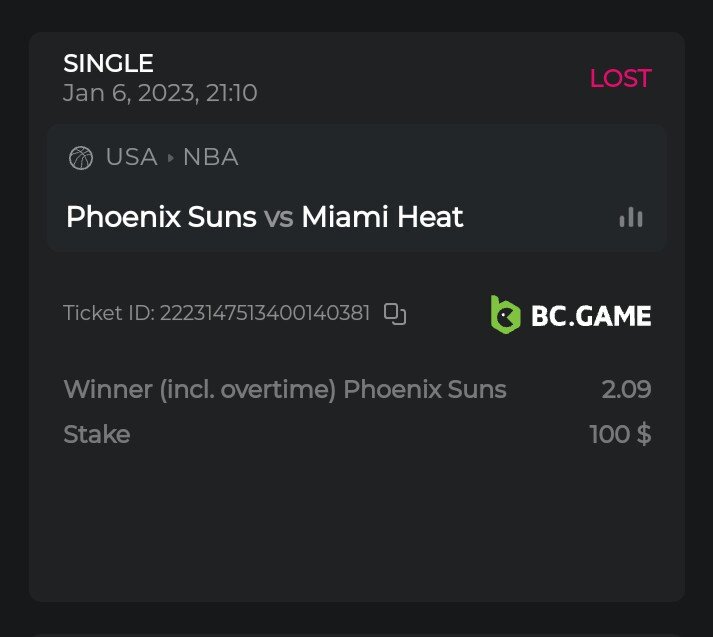Image resolution: width=713 pixels, height=637 pixels.
Task: Click the 2.09 odds value
Action: tap(626, 389)
